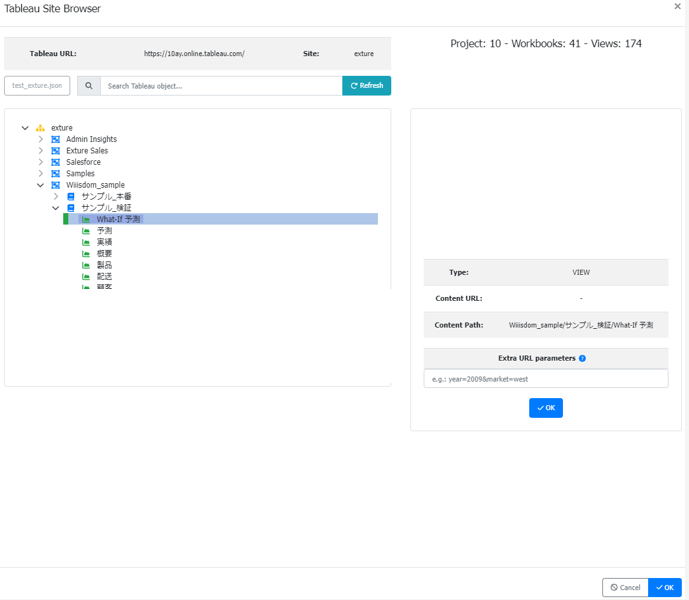Screen dimensions: 689x600
Task: Click the test_exture.json file field
Action: [37, 86]
